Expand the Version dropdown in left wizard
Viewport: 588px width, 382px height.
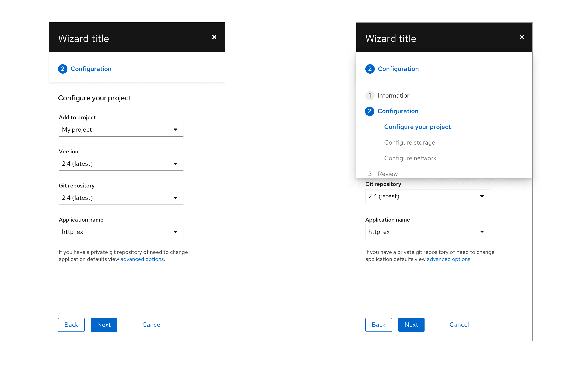(121, 164)
